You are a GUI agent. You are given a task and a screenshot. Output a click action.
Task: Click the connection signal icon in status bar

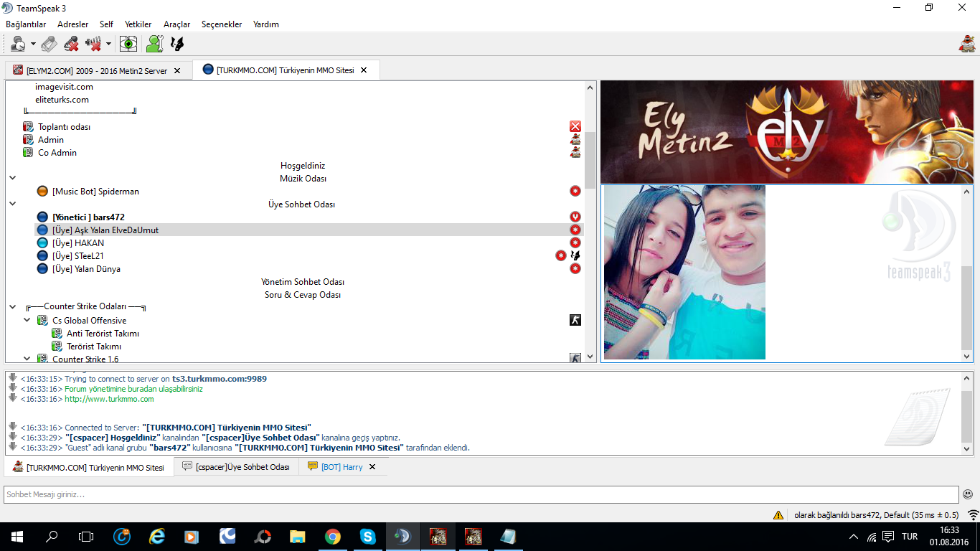[x=973, y=515]
